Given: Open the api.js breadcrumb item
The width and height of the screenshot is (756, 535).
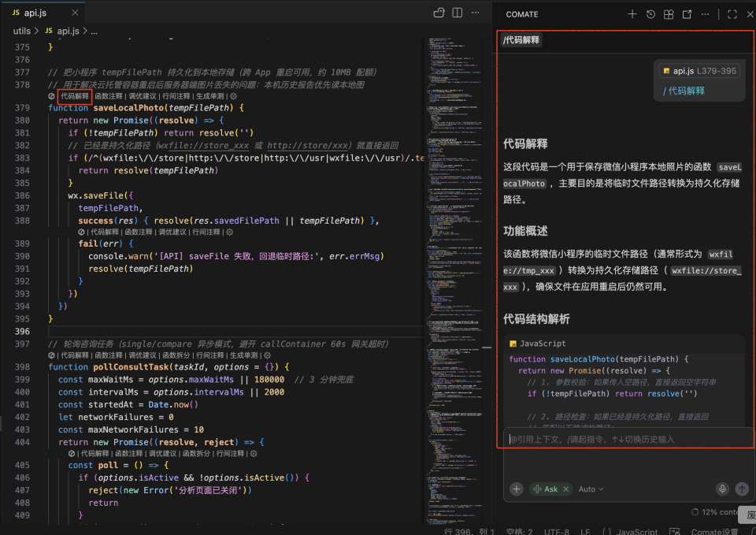Looking at the screenshot, I should tap(62, 31).
